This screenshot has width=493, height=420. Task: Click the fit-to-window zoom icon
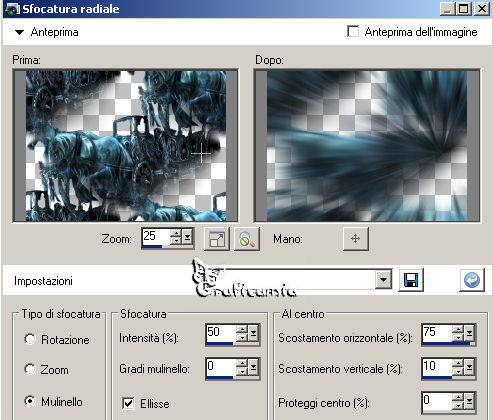[217, 239]
